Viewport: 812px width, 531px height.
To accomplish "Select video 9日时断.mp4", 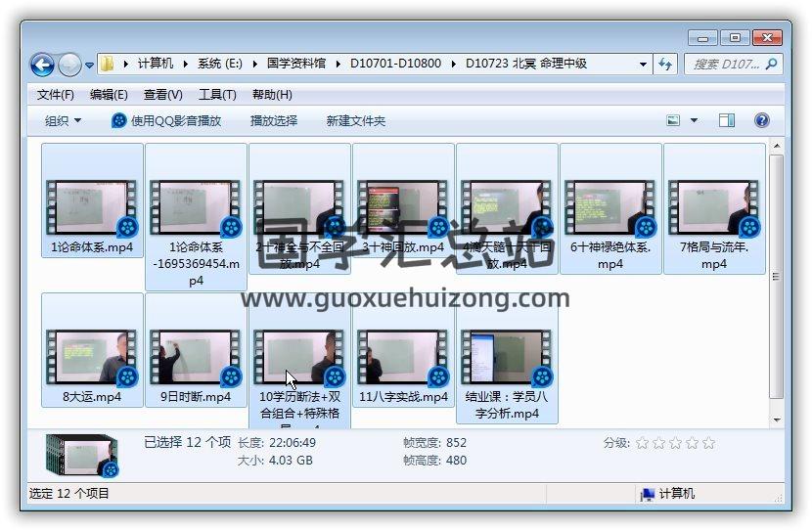I will [196, 350].
